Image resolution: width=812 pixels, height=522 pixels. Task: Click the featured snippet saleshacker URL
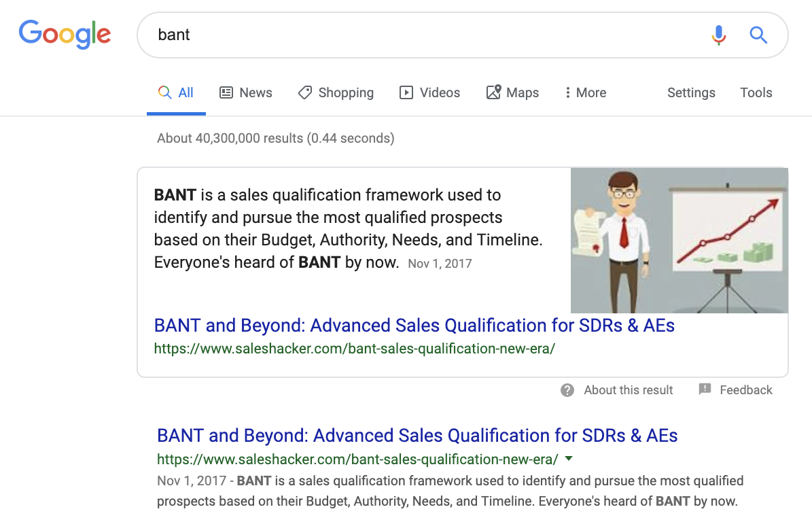coord(354,349)
